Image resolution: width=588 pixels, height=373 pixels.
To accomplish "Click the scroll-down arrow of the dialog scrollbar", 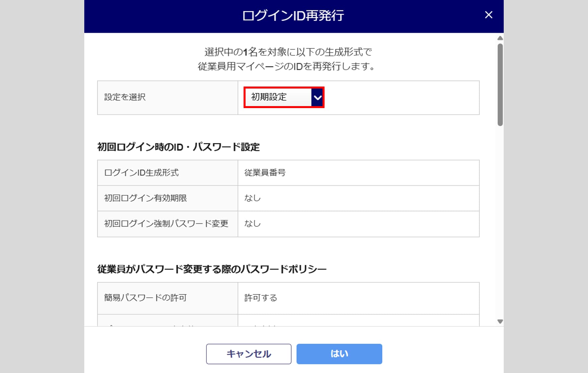I will click(500, 321).
